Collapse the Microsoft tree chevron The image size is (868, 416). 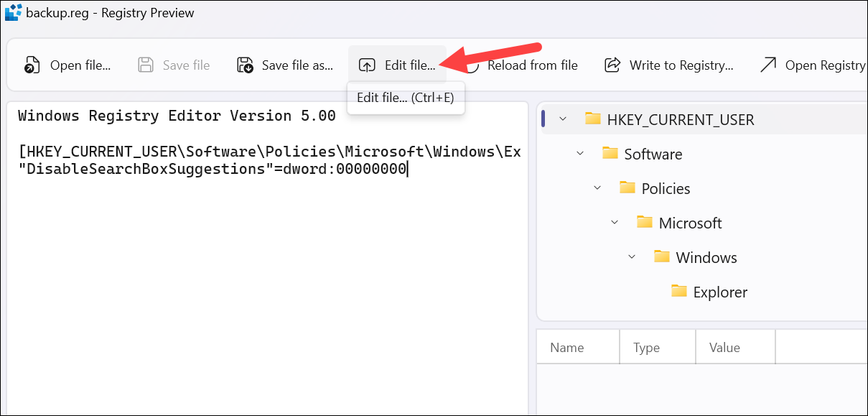615,222
